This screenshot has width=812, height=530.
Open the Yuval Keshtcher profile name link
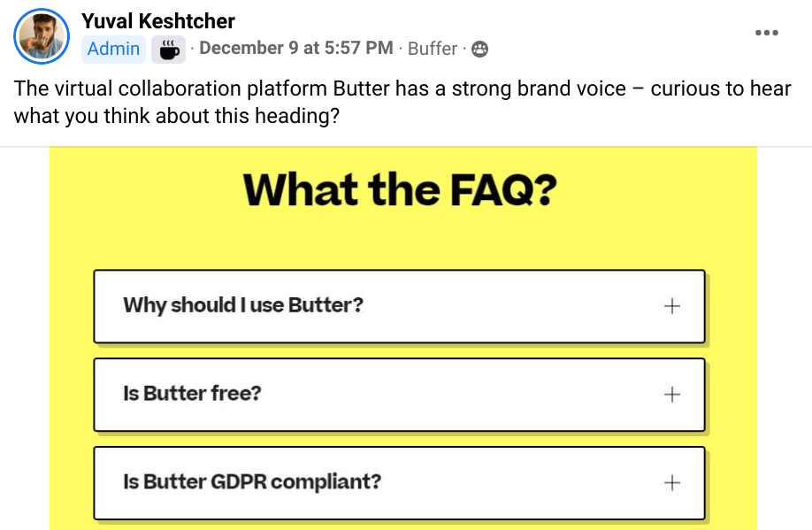(x=158, y=21)
